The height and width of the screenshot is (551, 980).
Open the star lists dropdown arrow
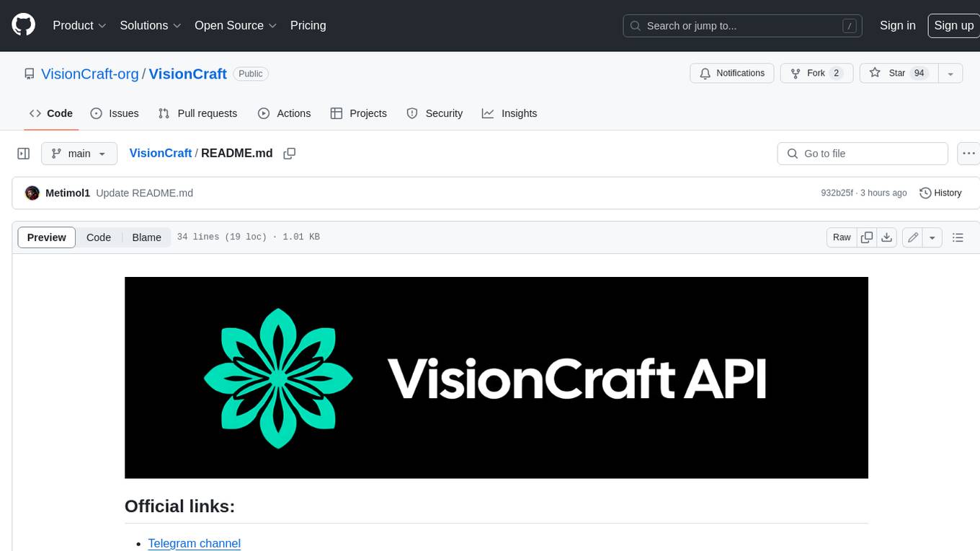click(950, 74)
